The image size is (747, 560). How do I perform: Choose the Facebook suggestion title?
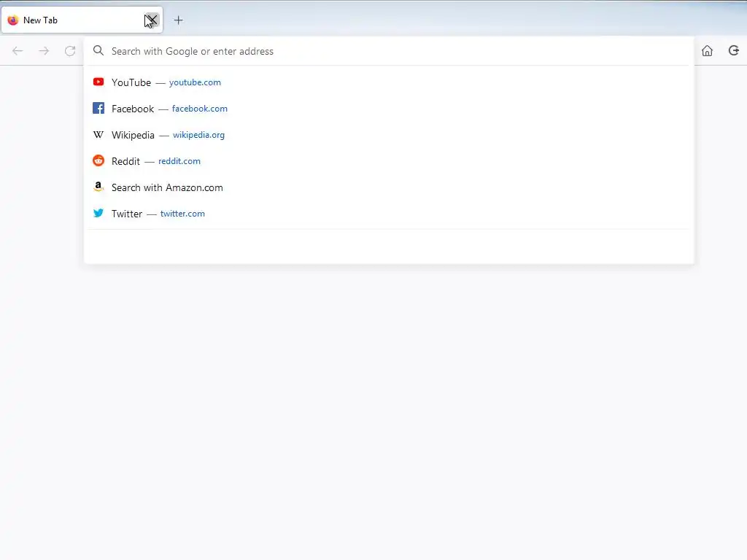click(133, 109)
